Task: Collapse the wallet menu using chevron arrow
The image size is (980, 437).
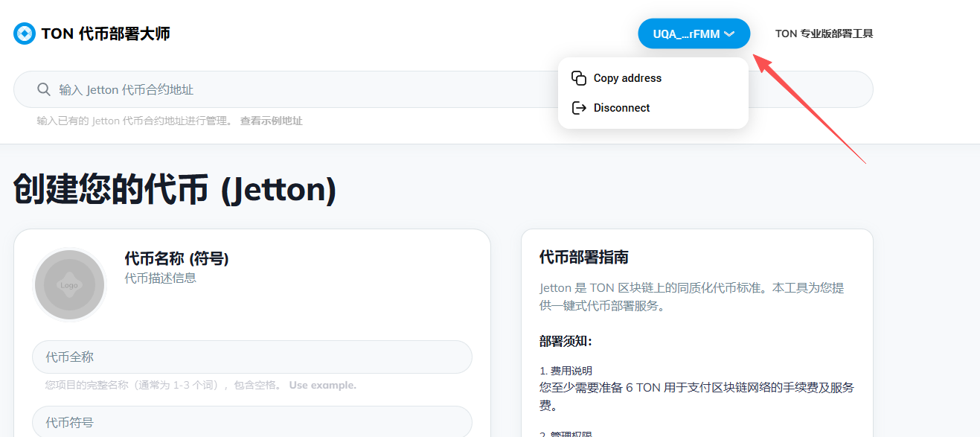Action: coord(729,34)
